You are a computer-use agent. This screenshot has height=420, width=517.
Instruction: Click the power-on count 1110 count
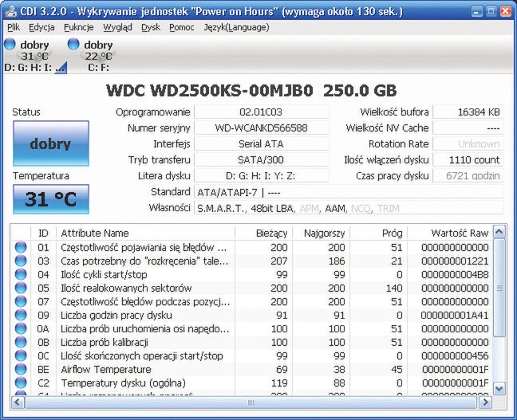(468, 159)
